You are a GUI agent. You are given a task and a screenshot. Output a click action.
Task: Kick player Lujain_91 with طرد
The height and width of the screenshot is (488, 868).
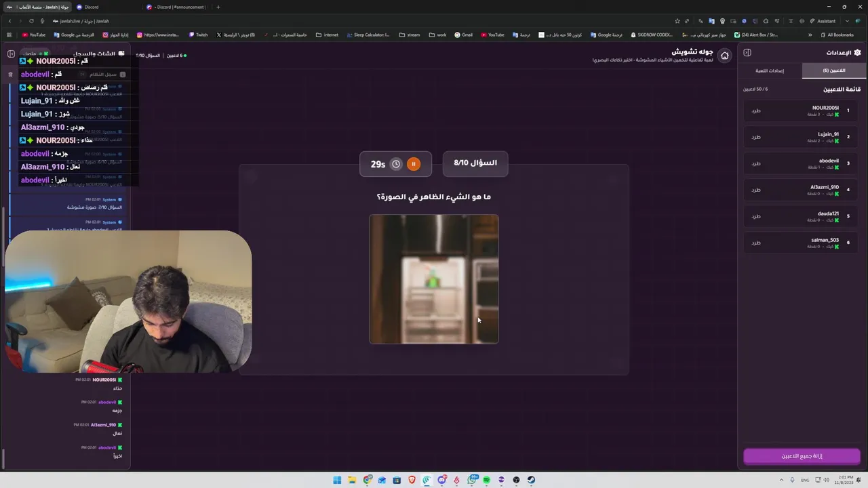pyautogui.click(x=756, y=137)
